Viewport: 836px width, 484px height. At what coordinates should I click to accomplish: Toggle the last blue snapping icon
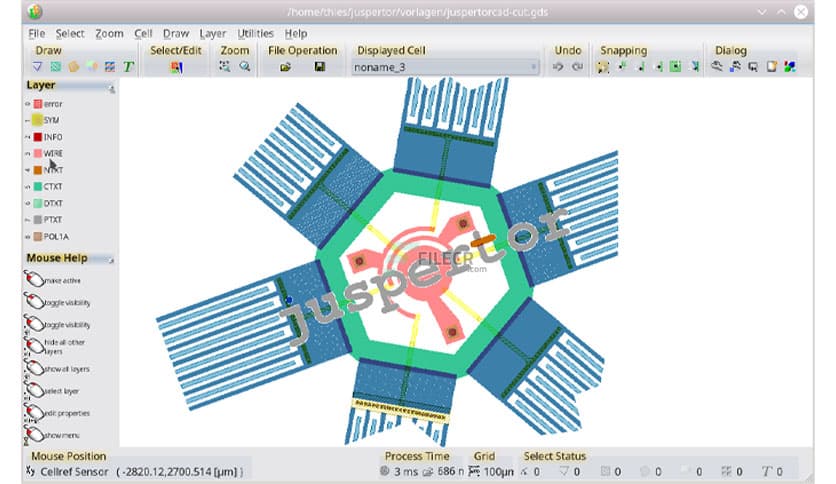tap(695, 67)
